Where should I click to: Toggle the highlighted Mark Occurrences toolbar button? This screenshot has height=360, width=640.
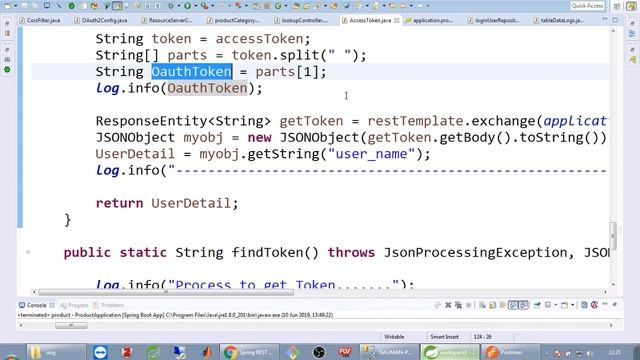(x=117, y=6)
